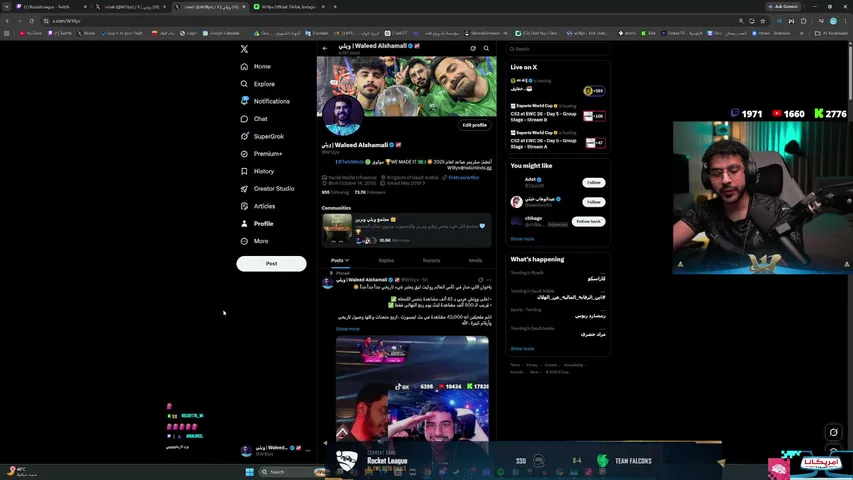Open Chat in the sidebar

click(254, 119)
